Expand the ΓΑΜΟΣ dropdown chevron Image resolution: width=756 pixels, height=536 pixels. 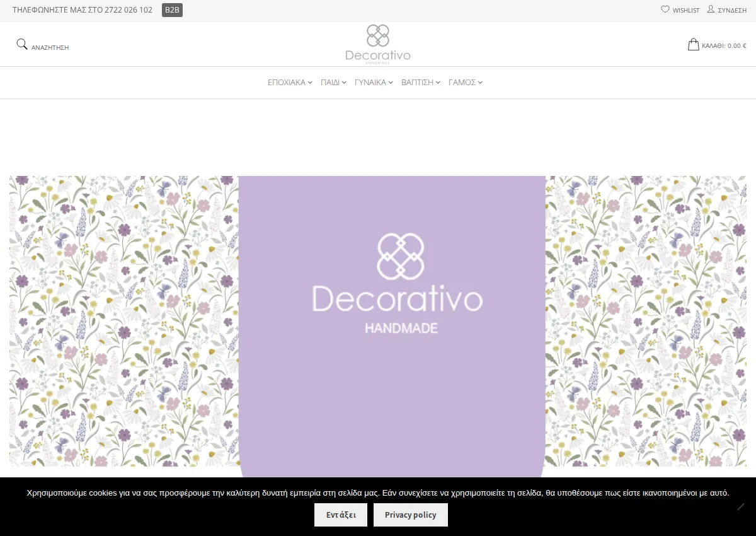[x=480, y=83]
